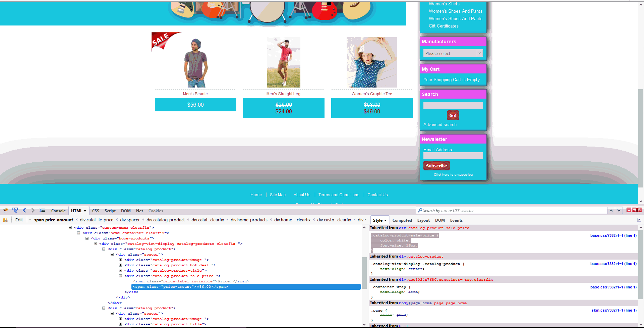Open the Advanced search link
Viewport: 644px width, 328px height.
click(440, 125)
